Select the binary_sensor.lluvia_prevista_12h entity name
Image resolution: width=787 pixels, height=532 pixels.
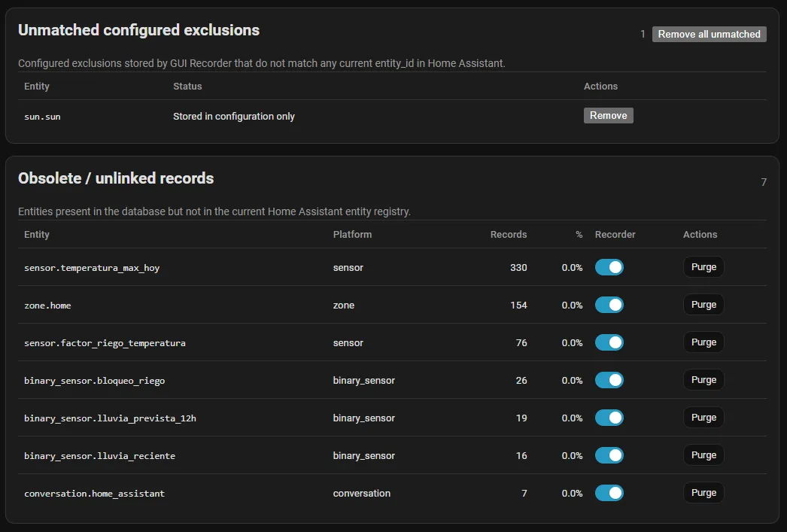110,418
